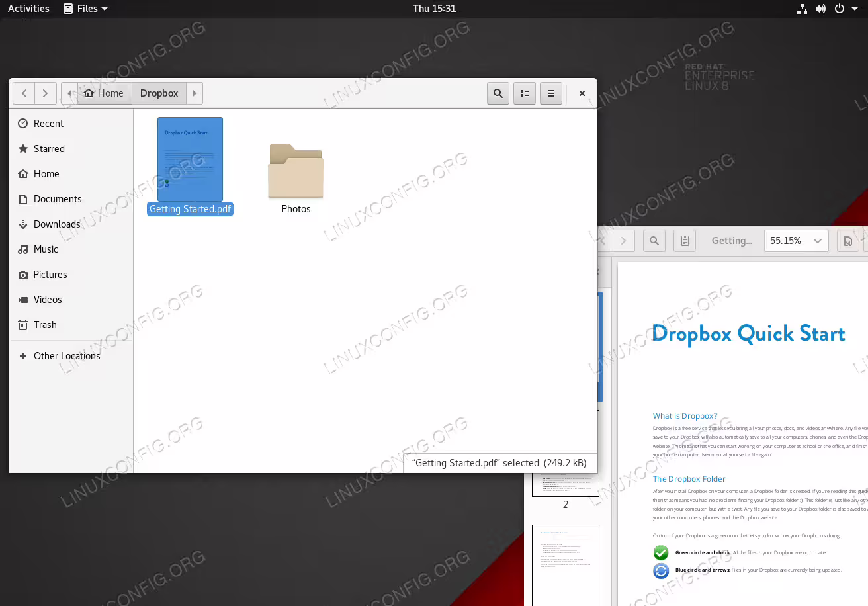Go back in Files navigation
This screenshot has height=606, width=868.
pyautogui.click(x=24, y=93)
